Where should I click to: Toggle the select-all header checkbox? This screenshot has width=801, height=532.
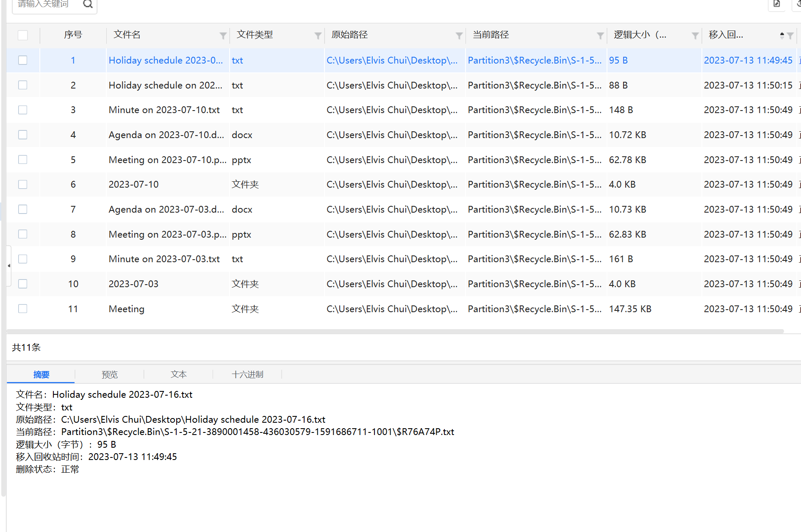(23, 35)
